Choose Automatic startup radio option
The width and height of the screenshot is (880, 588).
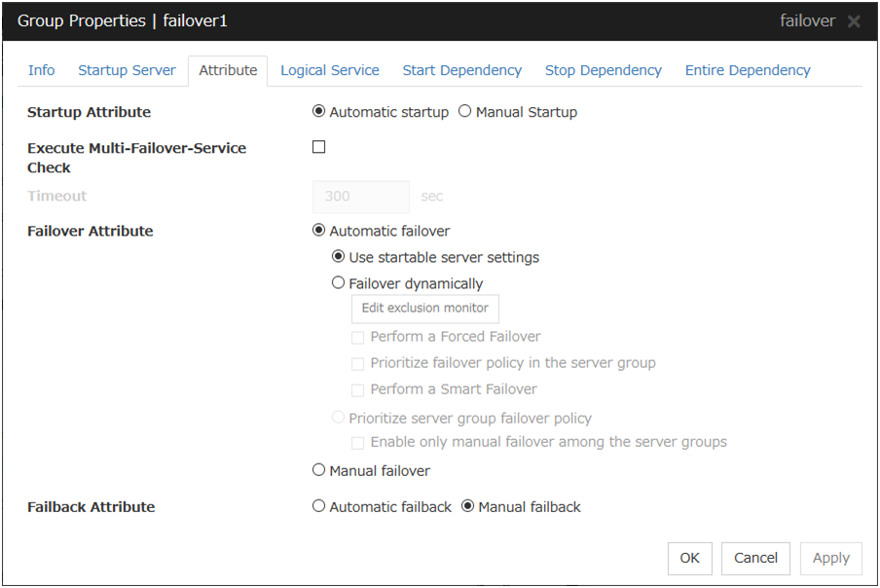[319, 112]
